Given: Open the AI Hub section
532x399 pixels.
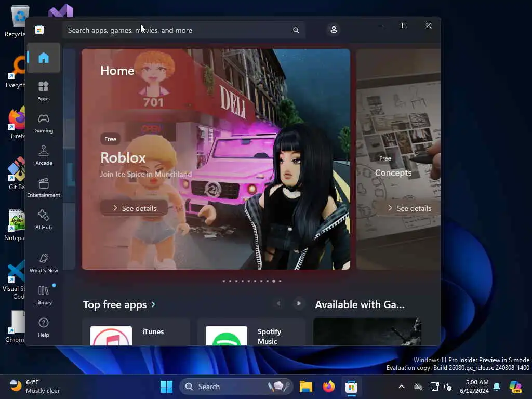Looking at the screenshot, I should pyautogui.click(x=44, y=220).
